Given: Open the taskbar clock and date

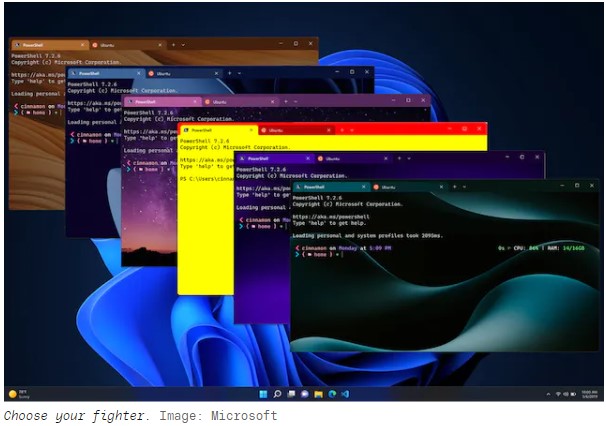Looking at the screenshot, I should pyautogui.click(x=589, y=394).
